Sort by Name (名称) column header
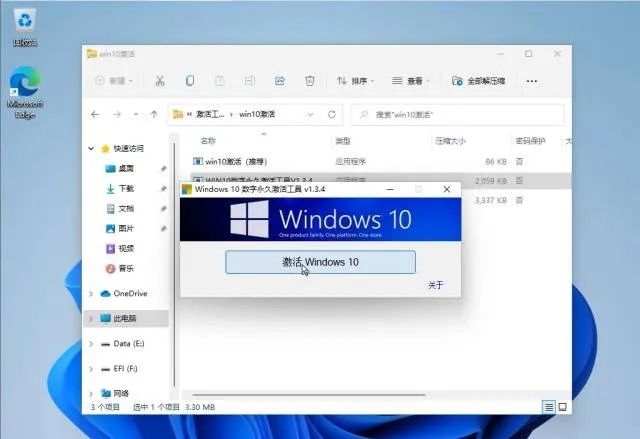Viewport: 640px width, 439px height. tap(208, 141)
